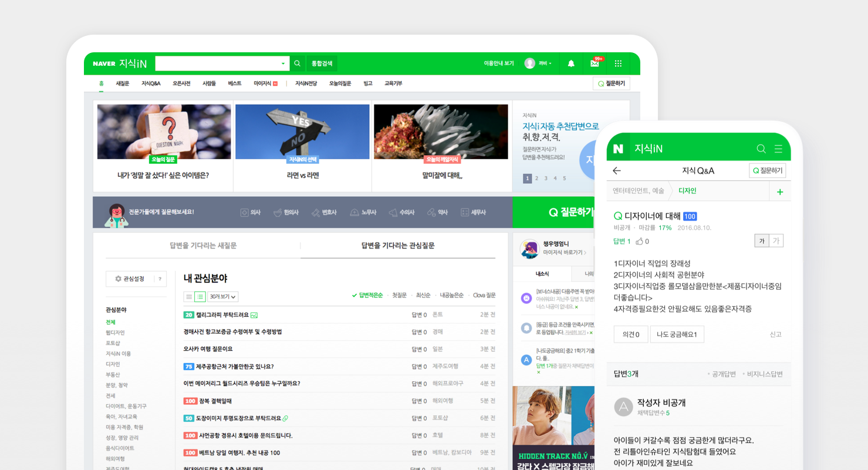Open the search box dropdown arrow
Image resolution: width=868 pixels, height=470 pixels.
(282, 63)
